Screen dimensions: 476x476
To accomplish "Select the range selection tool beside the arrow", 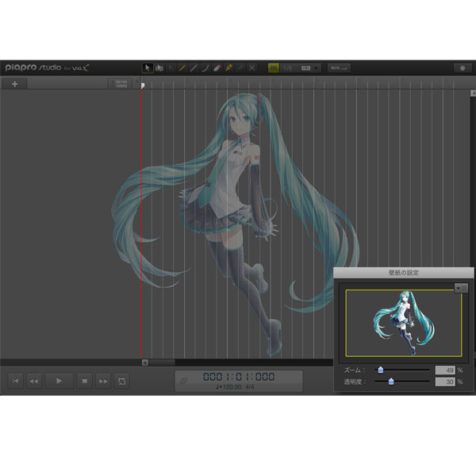I will pos(159,68).
